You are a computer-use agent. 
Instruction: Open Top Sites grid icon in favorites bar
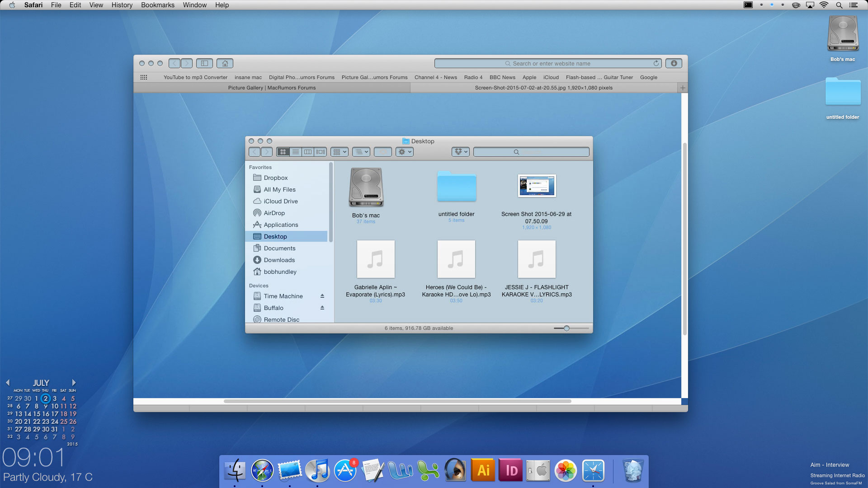[x=144, y=77]
